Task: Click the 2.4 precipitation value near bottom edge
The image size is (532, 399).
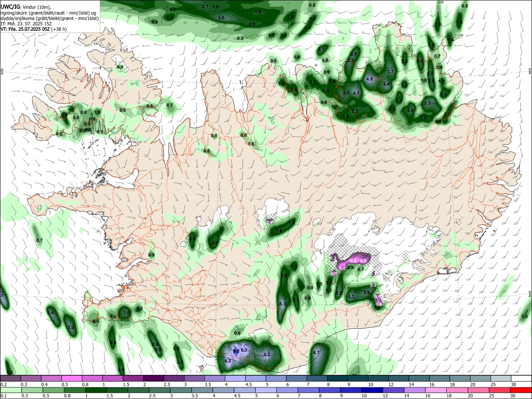Action: [121, 370]
